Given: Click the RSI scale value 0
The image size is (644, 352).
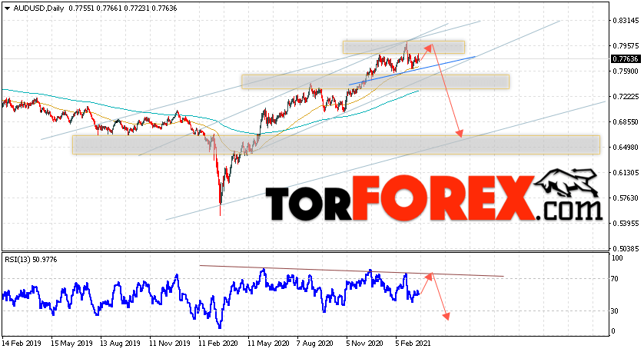Looking at the screenshot, I should click(x=613, y=331).
